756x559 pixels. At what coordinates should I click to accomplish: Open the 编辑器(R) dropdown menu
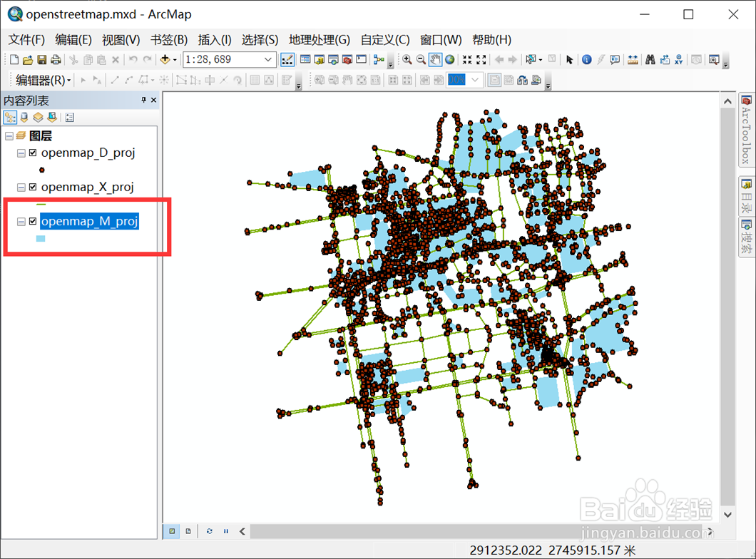pyautogui.click(x=44, y=80)
